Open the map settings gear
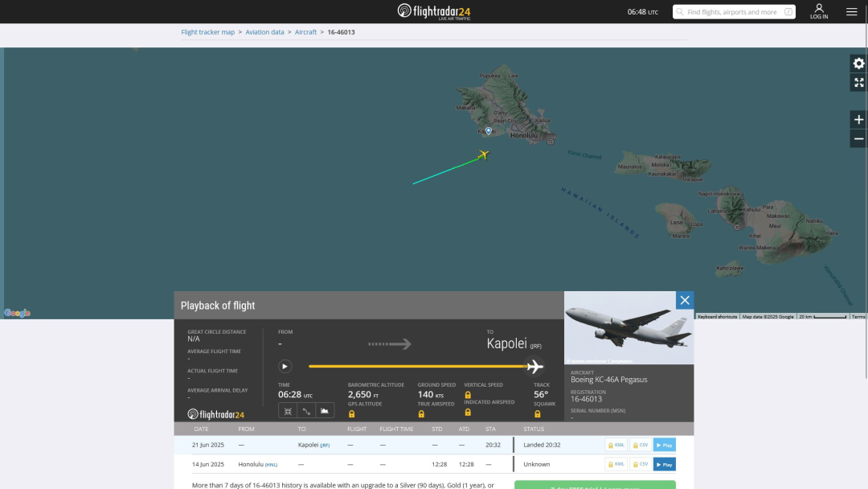This screenshot has width=868, height=489. [x=858, y=64]
